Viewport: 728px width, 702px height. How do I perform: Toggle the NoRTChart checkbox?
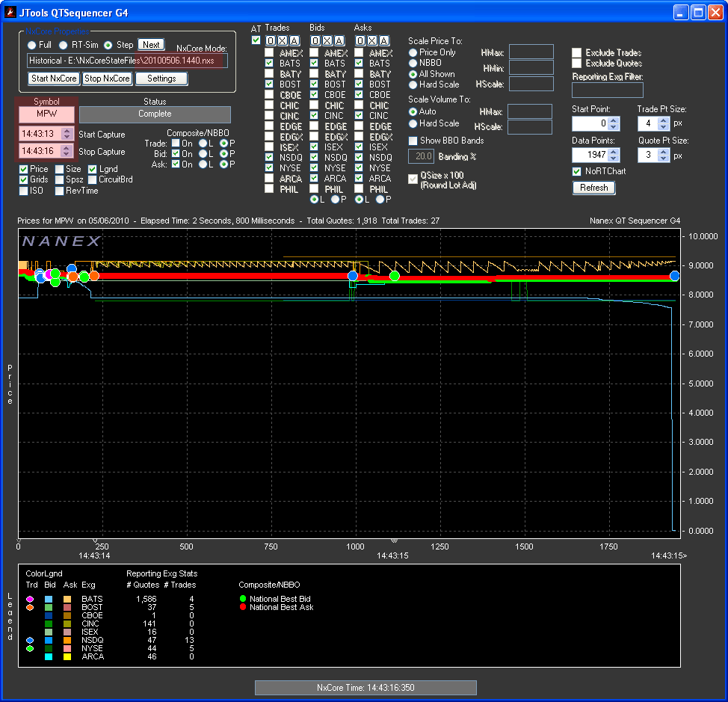click(576, 171)
